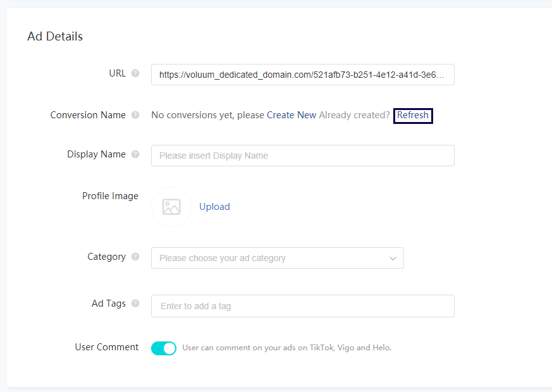
Task: Click the Conversion Name help icon
Action: 135,115
